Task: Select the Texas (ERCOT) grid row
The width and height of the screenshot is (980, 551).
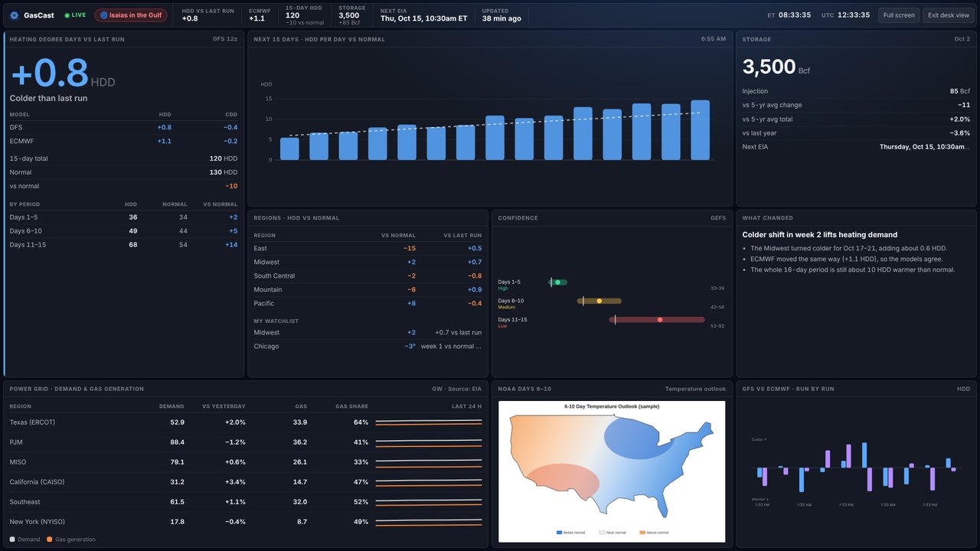Action: [x=246, y=422]
